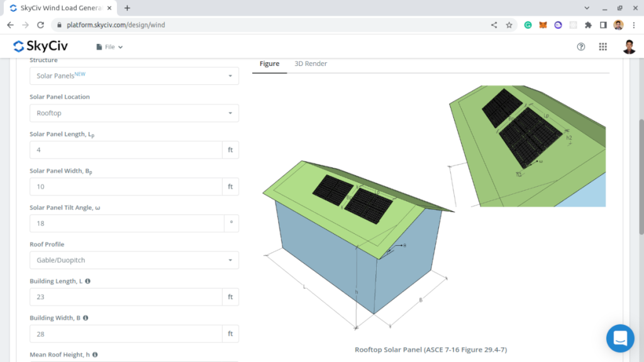
Task: Click the Grammarly extension icon
Action: (527, 25)
